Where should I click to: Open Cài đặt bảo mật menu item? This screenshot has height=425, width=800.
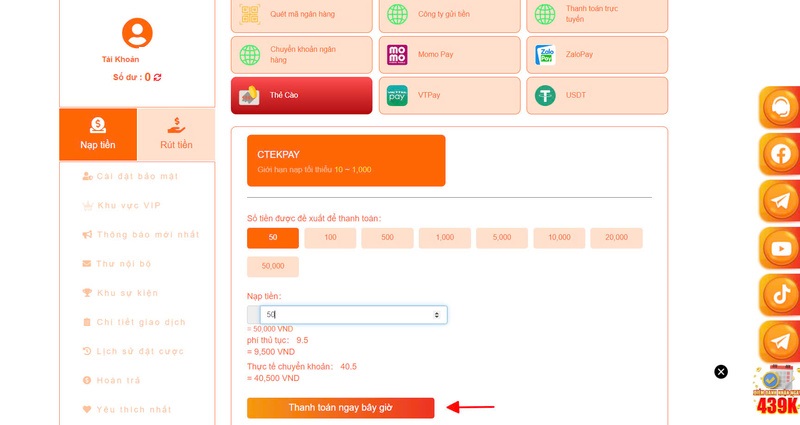(x=131, y=176)
